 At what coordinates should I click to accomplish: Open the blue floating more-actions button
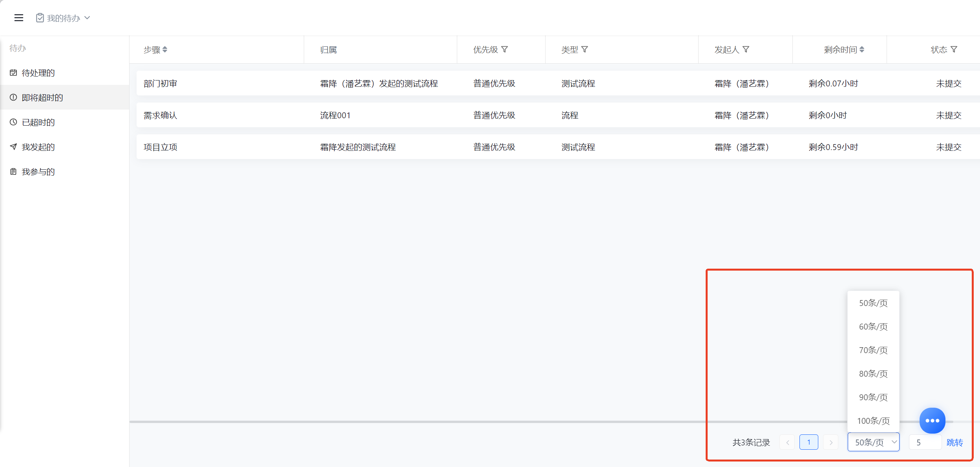933,421
